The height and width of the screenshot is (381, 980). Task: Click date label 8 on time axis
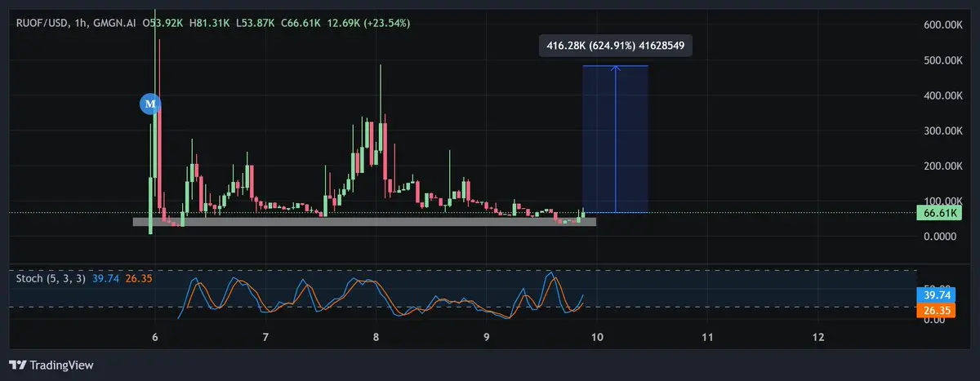(376, 337)
